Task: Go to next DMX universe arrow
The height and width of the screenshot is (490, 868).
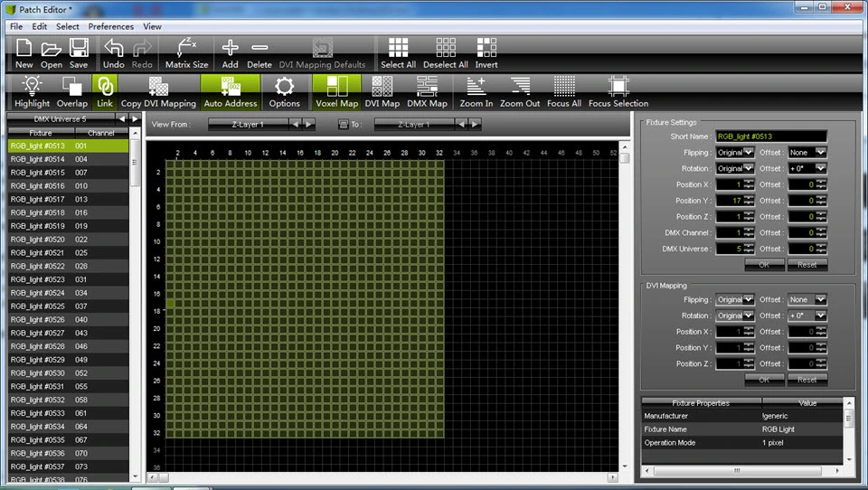Action: (x=135, y=118)
